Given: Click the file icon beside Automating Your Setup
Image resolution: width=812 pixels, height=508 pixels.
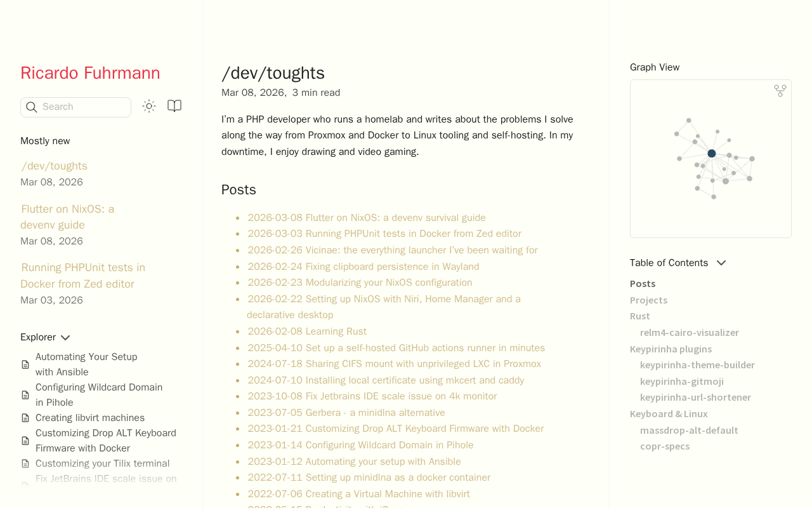Looking at the screenshot, I should [25, 364].
